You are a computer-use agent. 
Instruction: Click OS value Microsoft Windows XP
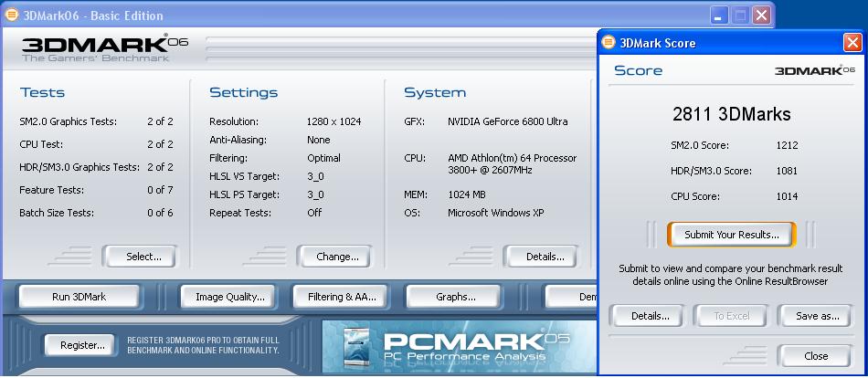[495, 213]
